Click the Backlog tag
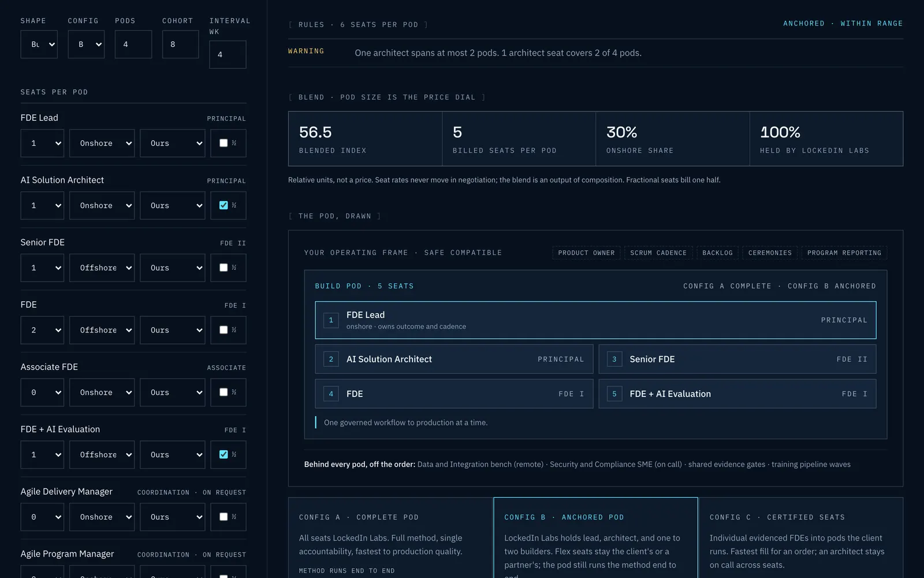This screenshot has height=578, width=924. [717, 253]
